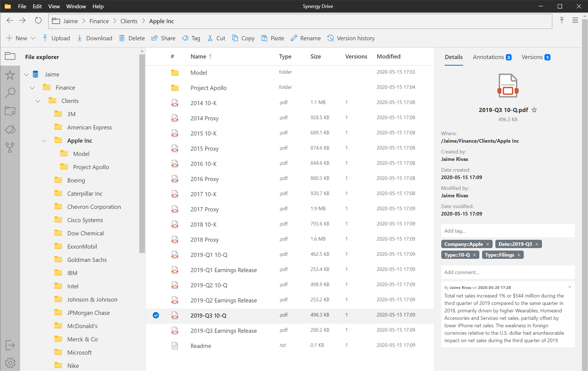Open the hamburger view menu icon
This screenshot has height=371, width=588.
point(575,21)
